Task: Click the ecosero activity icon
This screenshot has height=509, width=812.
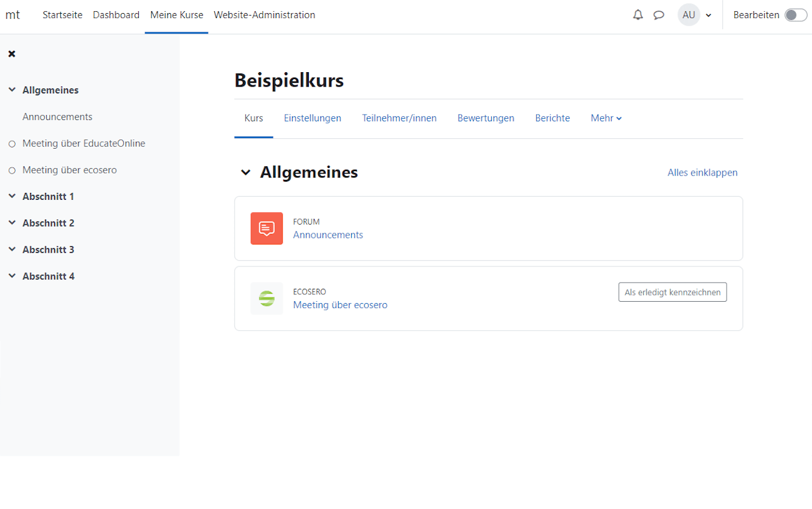Action: (x=267, y=298)
